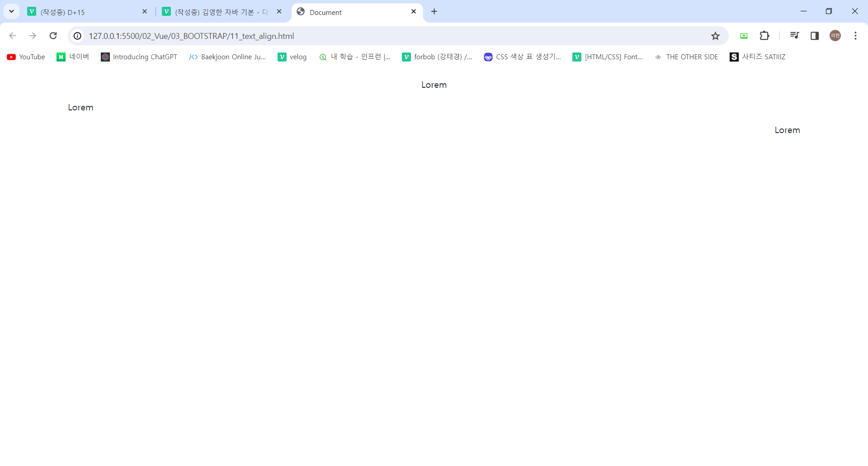Open the Extensions puzzle icon menu
This screenshot has height=466, width=868.
click(x=764, y=36)
